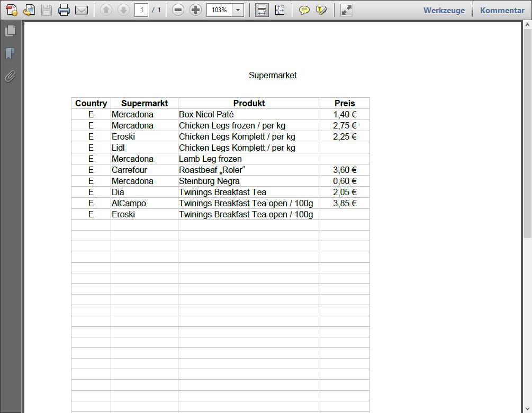
Task: Open the Werkzeuge pane
Action: [444, 10]
